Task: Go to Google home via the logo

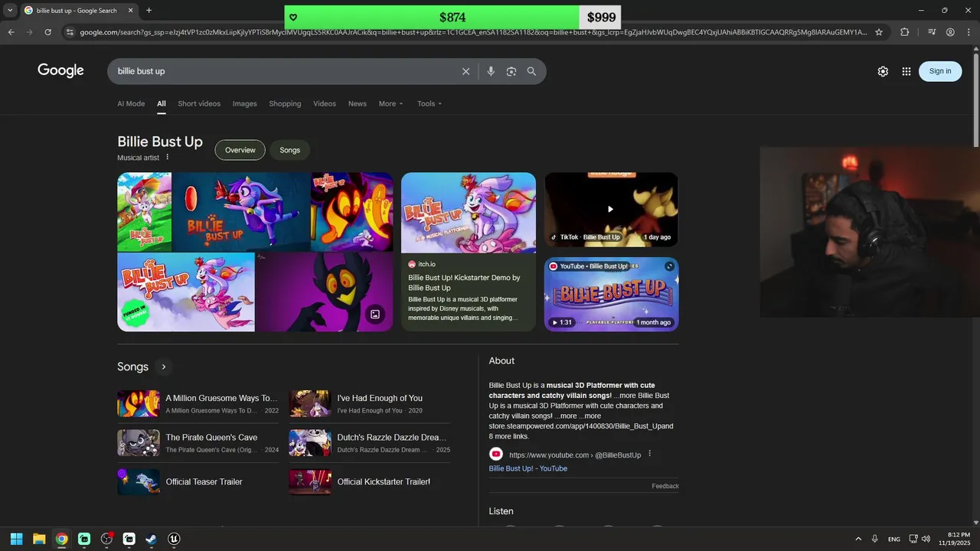Action: pos(60,70)
